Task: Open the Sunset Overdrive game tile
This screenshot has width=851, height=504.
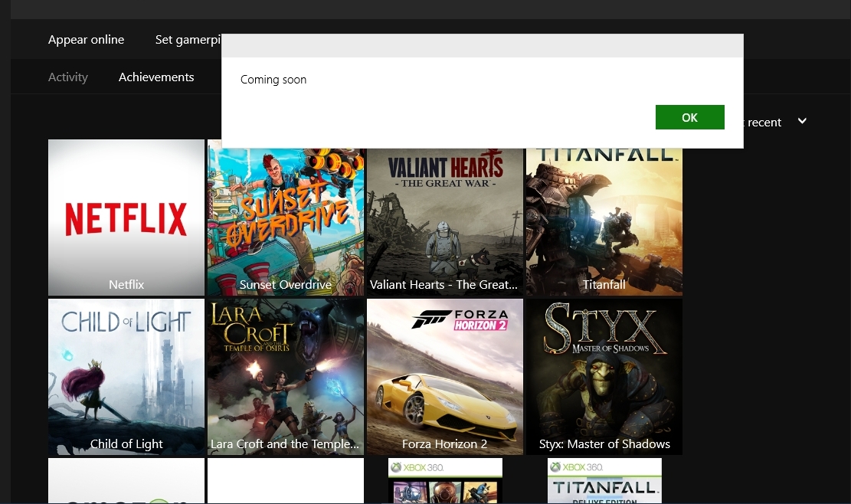Action: coord(286,222)
